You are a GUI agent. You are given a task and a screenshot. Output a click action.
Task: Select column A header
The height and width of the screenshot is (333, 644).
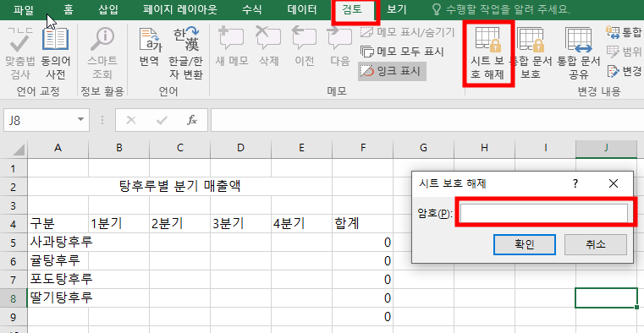tap(58, 149)
